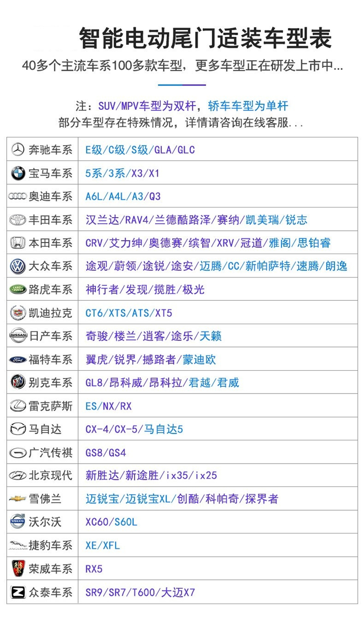The height and width of the screenshot is (622, 364).
Task: Click the Mercedes-Benz logo icon
Action: pos(18,150)
